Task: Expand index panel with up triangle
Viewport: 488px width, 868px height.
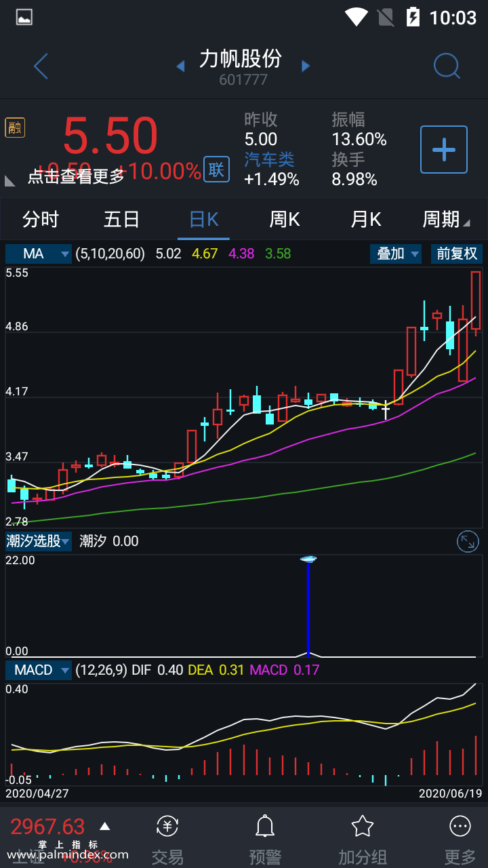Action: [x=104, y=826]
